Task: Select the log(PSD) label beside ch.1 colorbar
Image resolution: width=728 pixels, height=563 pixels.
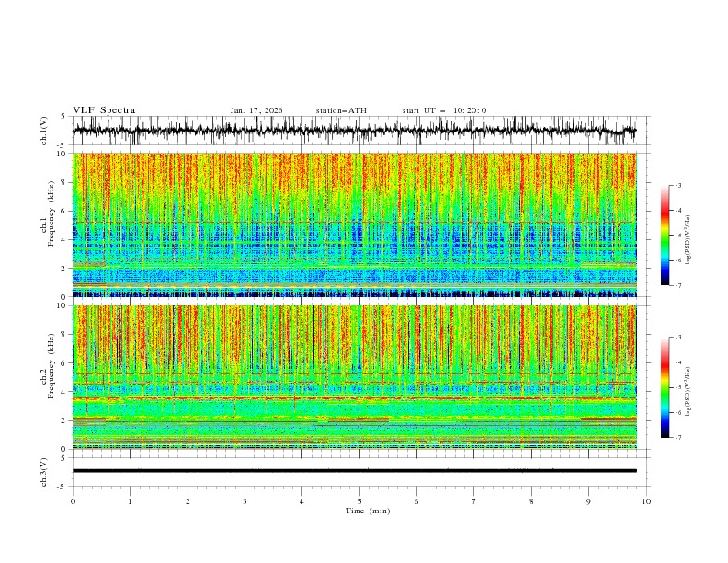Action: 688,240
